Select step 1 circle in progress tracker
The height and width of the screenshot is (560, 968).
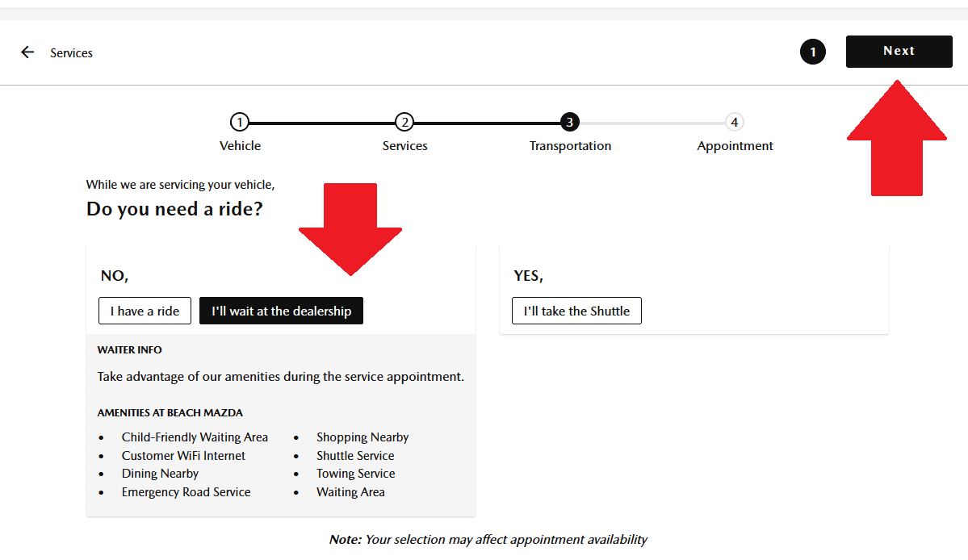(x=239, y=123)
